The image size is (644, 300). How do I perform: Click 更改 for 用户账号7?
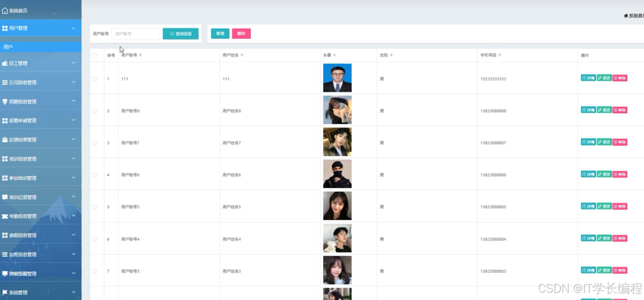tap(604, 142)
